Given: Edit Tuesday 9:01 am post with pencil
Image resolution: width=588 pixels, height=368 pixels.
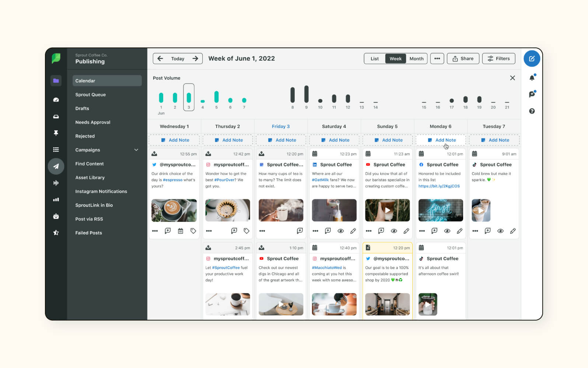Looking at the screenshot, I should 513,231.
